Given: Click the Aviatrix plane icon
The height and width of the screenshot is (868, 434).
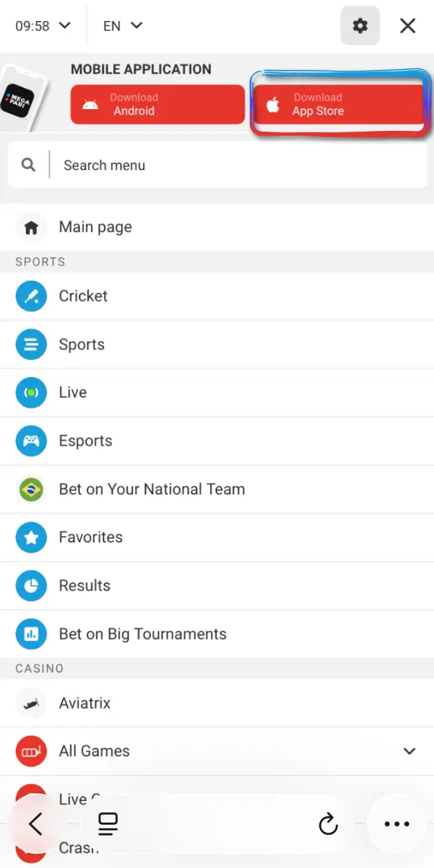Looking at the screenshot, I should [x=31, y=703].
